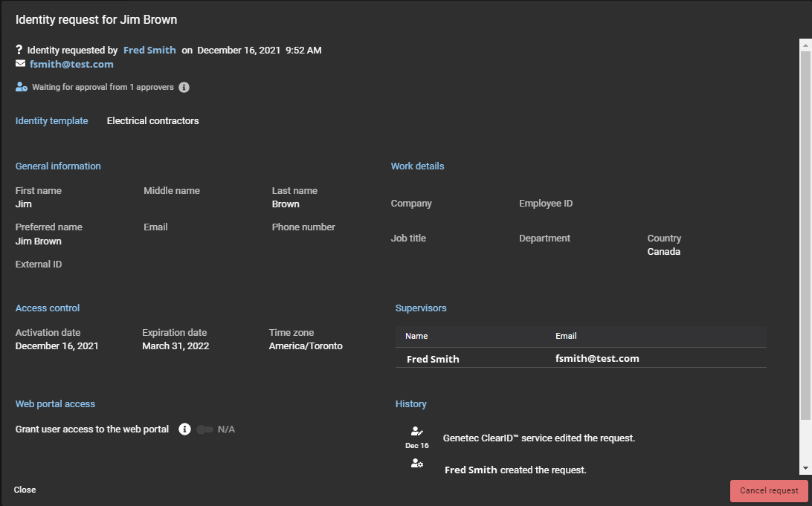
Task: Open the info icon beside approvers status
Action: (184, 87)
